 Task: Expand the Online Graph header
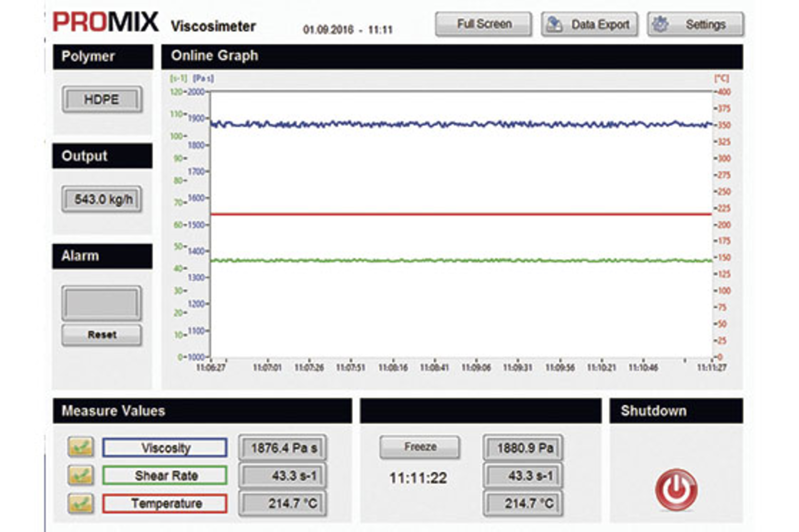pyautogui.click(x=214, y=55)
